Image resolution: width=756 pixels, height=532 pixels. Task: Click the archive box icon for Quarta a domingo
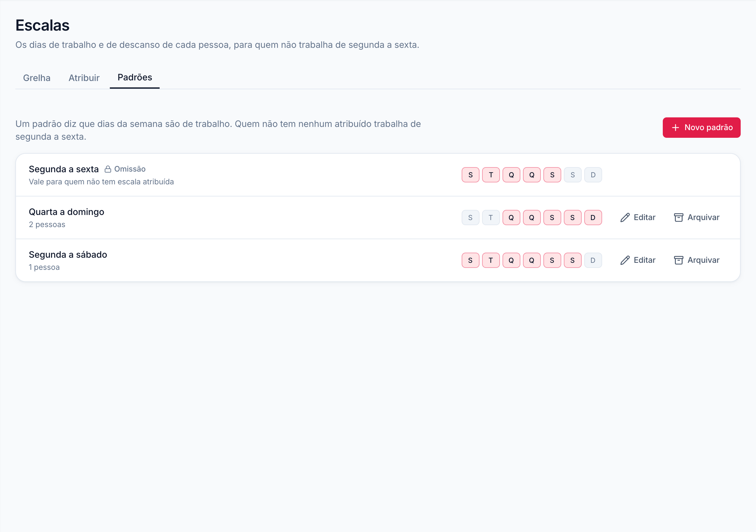[x=678, y=218]
